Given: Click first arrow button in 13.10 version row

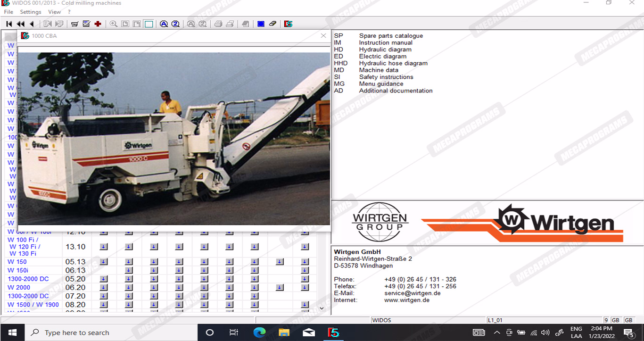Looking at the screenshot, I should pyautogui.click(x=104, y=247).
